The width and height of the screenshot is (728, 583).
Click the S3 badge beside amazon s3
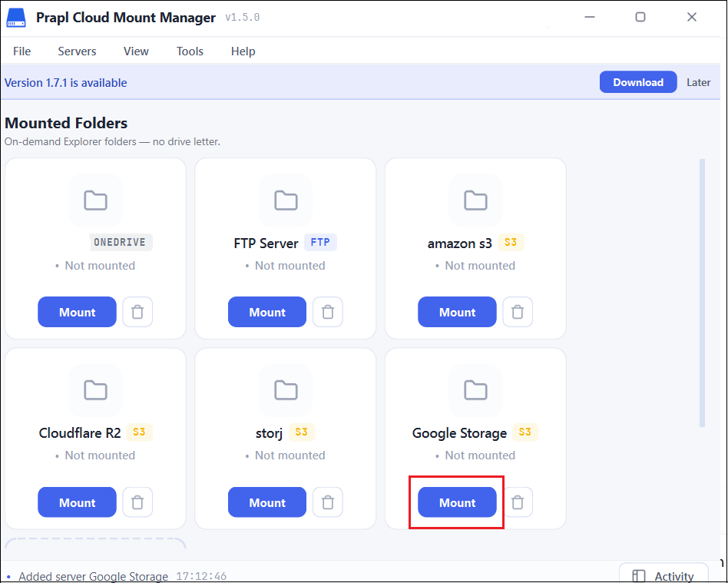coord(511,242)
